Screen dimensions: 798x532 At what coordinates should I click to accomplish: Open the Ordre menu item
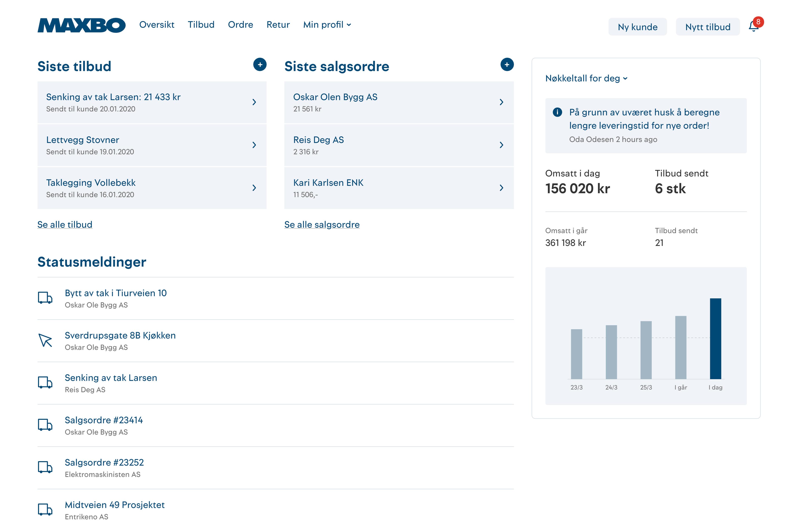coord(241,25)
